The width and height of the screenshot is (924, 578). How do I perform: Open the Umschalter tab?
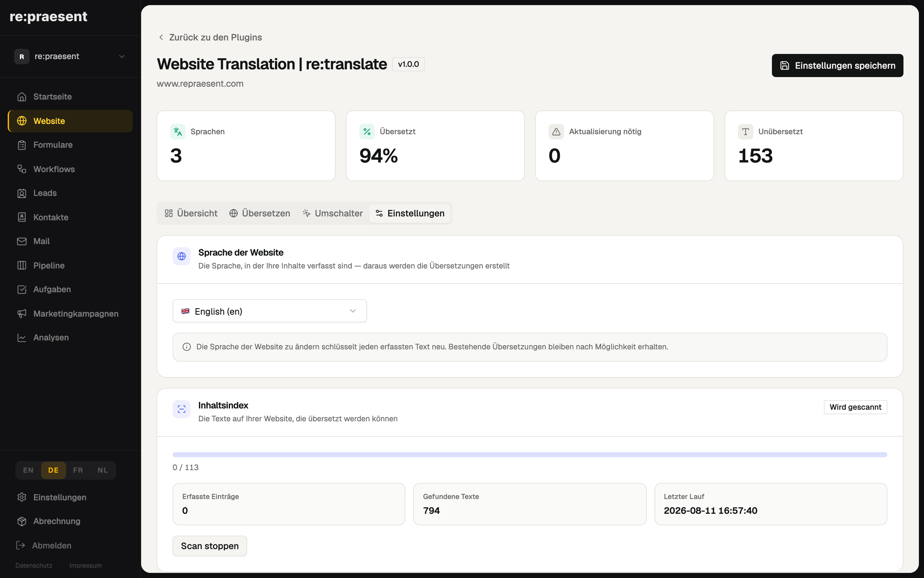click(333, 213)
